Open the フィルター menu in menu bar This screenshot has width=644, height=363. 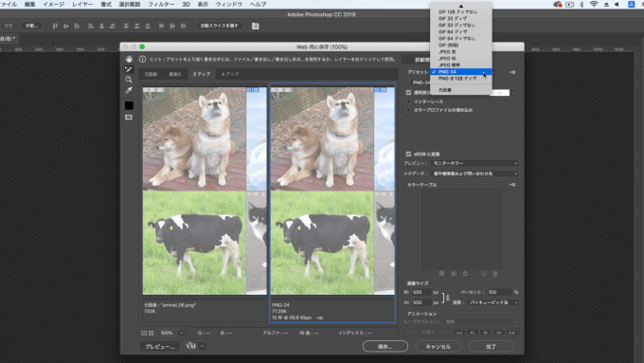point(161,4)
